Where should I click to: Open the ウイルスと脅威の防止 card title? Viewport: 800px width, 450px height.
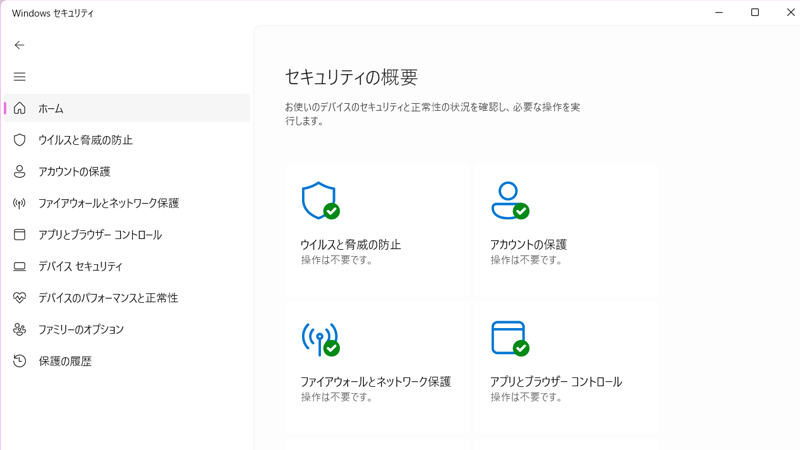pyautogui.click(x=351, y=245)
